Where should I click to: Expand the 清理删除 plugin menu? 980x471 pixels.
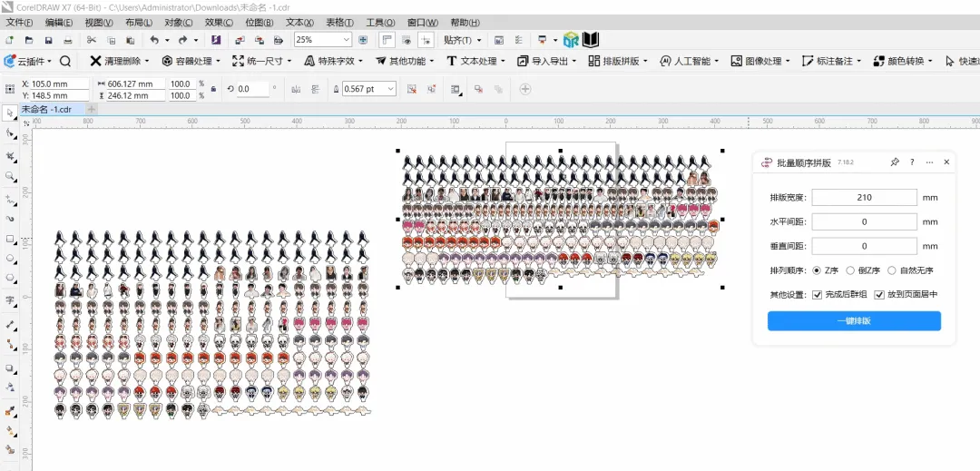pyautogui.click(x=120, y=61)
